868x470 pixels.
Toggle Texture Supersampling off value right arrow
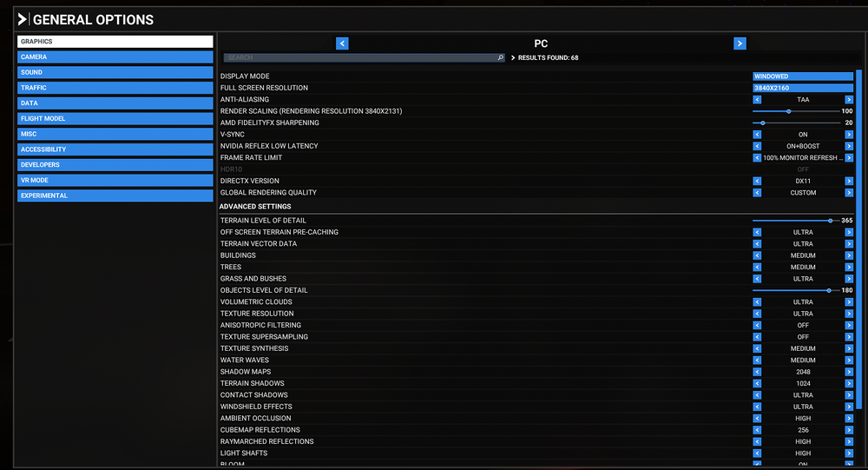pos(849,337)
